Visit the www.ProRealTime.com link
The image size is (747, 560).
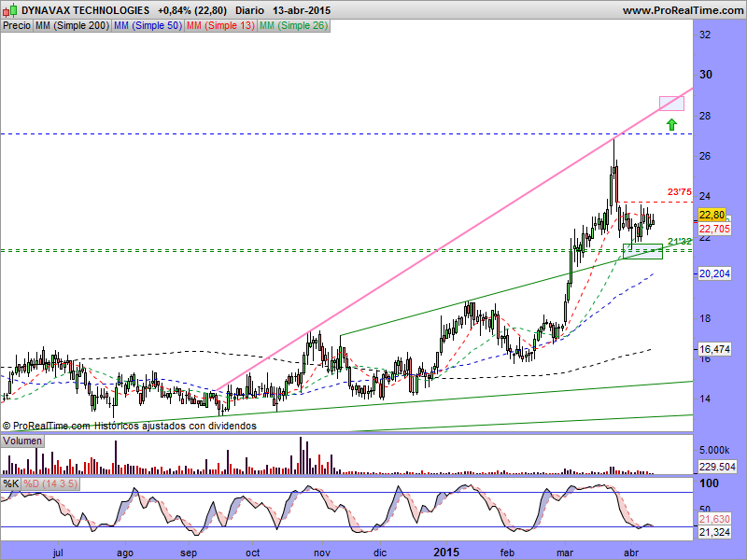pyautogui.click(x=683, y=10)
